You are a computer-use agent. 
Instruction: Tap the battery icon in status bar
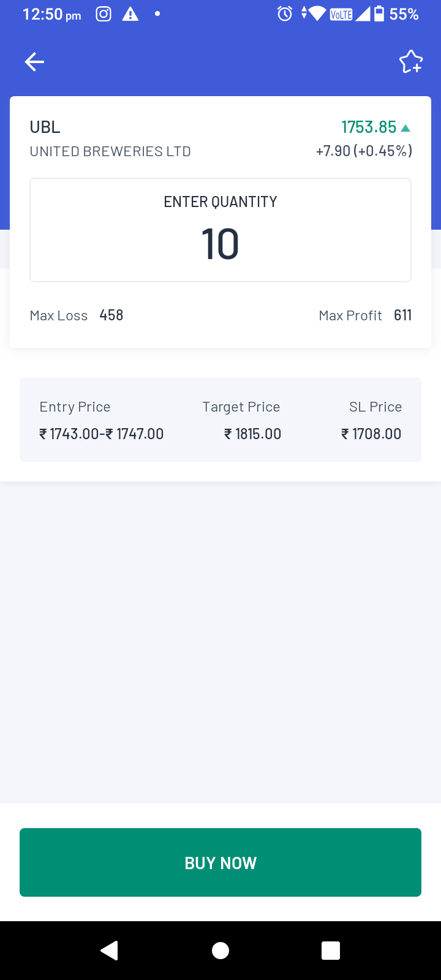379,13
